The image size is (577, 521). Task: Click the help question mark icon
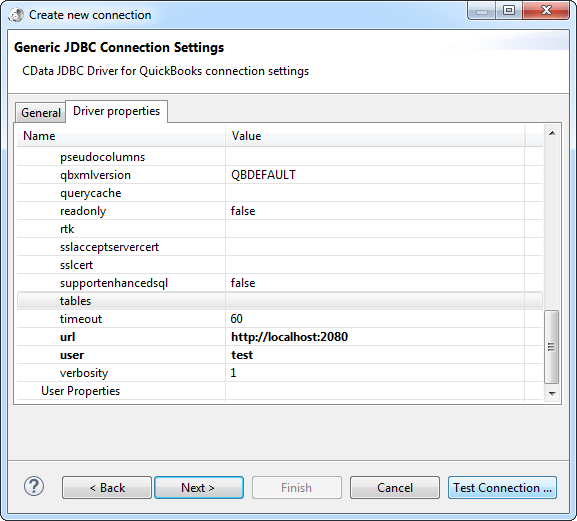click(x=34, y=486)
